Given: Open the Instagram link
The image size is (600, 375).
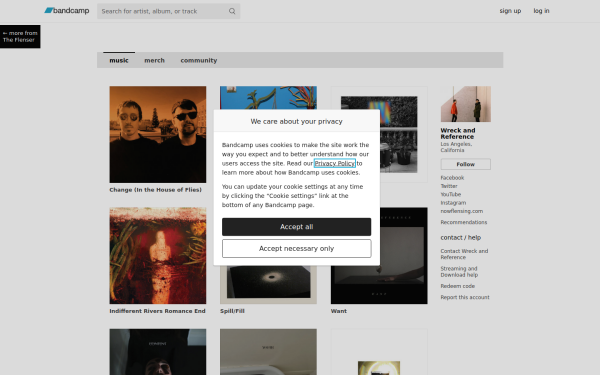Looking at the screenshot, I should tap(453, 203).
